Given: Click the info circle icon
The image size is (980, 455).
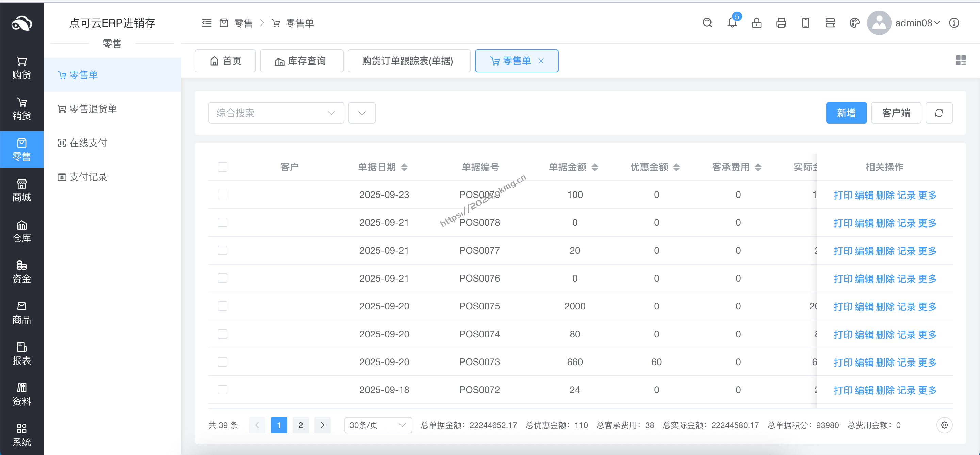Looking at the screenshot, I should click(954, 23).
